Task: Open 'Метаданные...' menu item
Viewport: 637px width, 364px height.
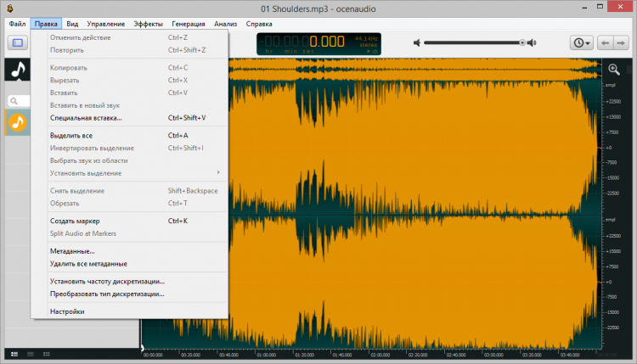Action: pyautogui.click(x=72, y=251)
